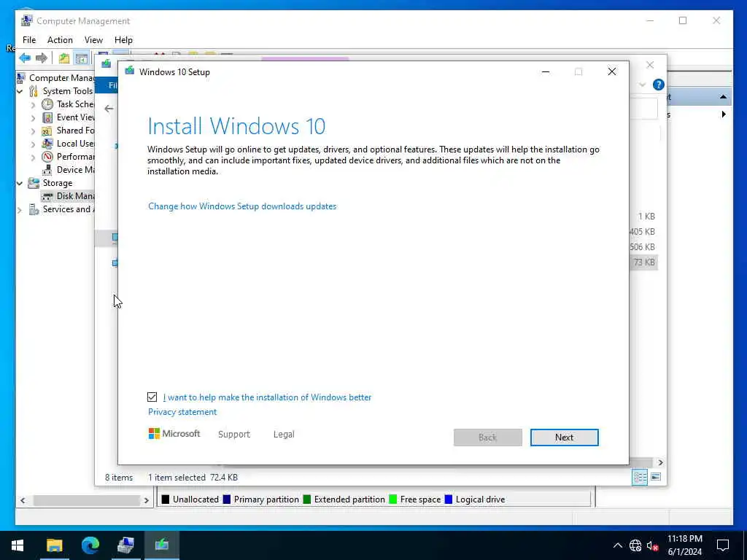Click the 73 KB file size cell
Screen dimensions: 747x560
[644, 262]
